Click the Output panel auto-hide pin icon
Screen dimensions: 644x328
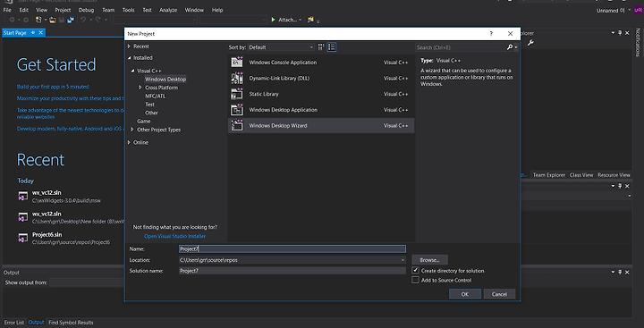tap(620, 273)
